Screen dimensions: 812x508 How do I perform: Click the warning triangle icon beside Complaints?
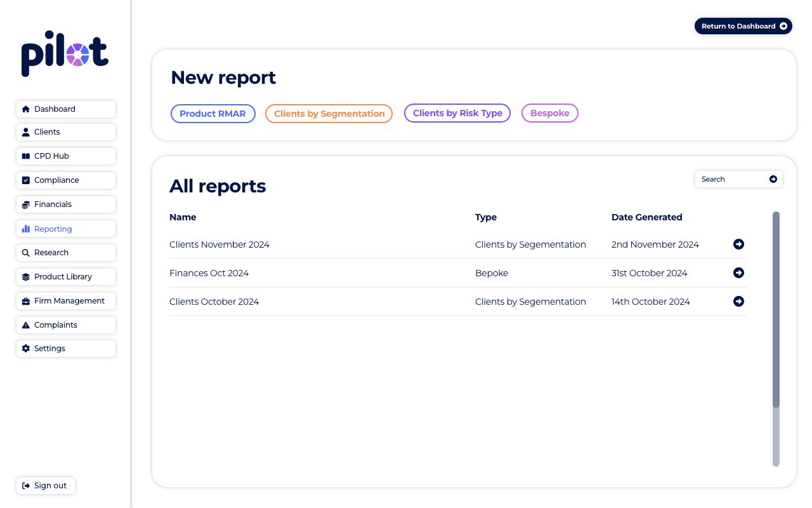pos(26,325)
